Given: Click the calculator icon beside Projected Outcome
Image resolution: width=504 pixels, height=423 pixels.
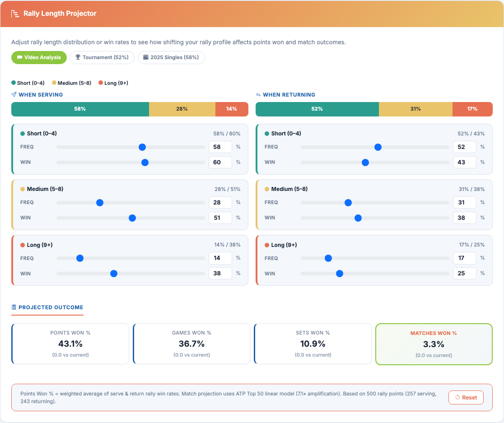Looking at the screenshot, I should tap(14, 307).
